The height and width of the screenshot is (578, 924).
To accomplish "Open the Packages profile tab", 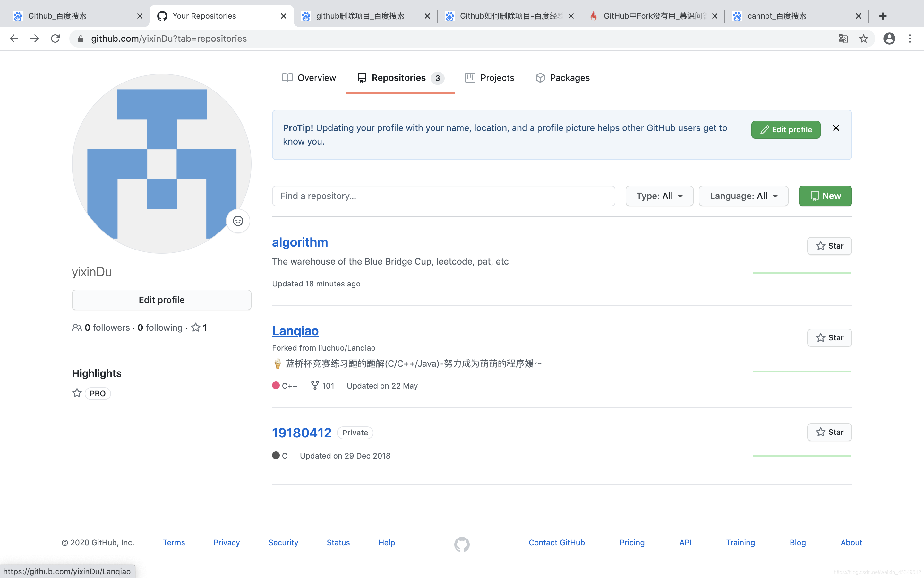I will pos(562,78).
